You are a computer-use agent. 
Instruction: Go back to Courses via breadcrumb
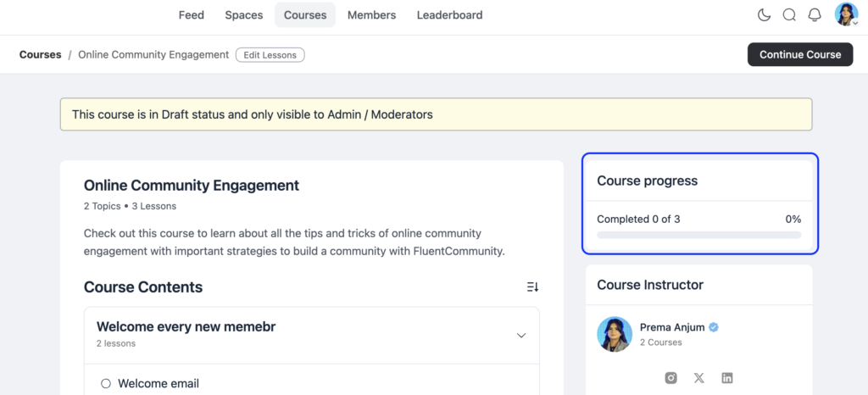(41, 55)
